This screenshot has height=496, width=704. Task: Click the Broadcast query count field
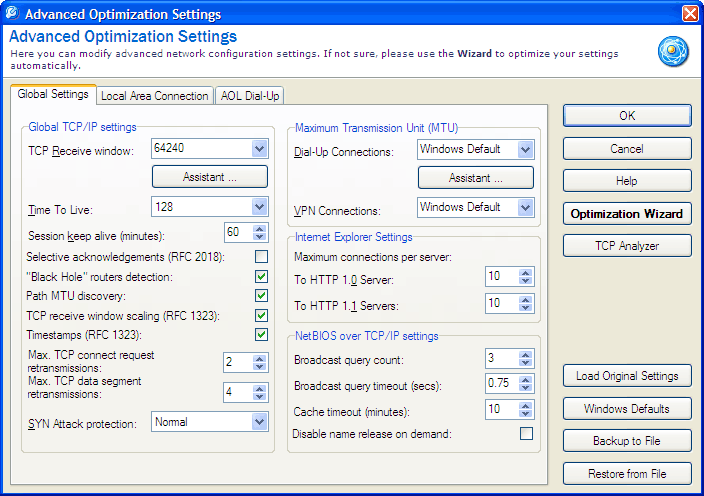[502, 359]
